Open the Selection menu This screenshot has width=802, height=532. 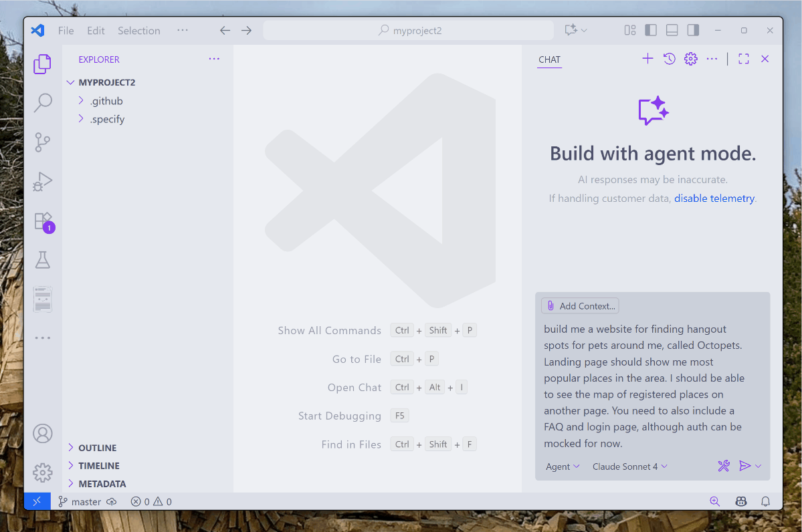tap(138, 31)
